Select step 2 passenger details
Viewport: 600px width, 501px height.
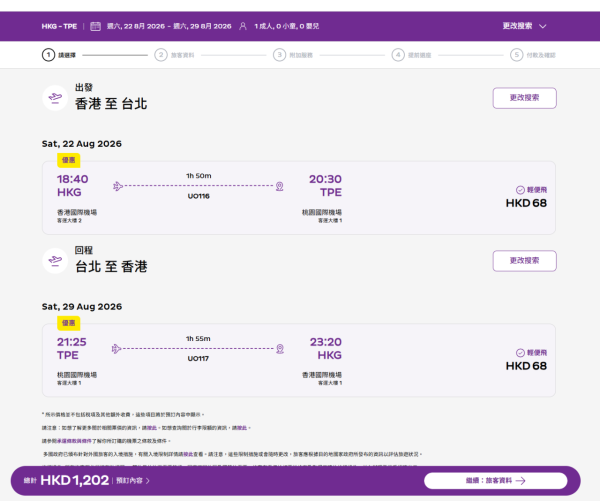coord(174,55)
